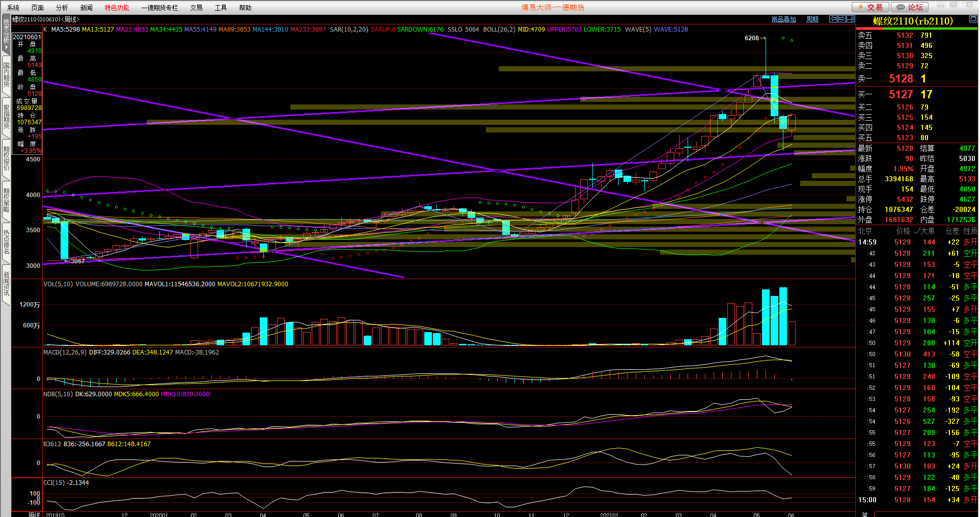Open the 交易 lightning trade button

[x=870, y=7]
